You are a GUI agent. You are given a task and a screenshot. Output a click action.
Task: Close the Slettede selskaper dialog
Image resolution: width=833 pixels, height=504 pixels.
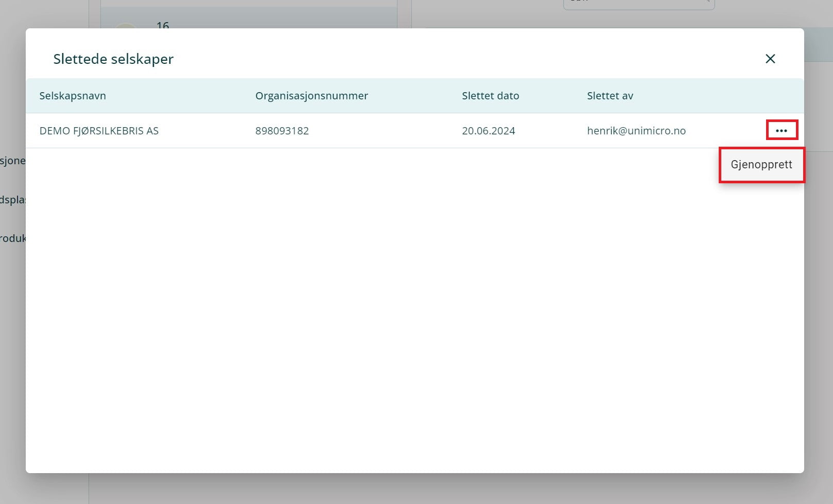click(770, 59)
